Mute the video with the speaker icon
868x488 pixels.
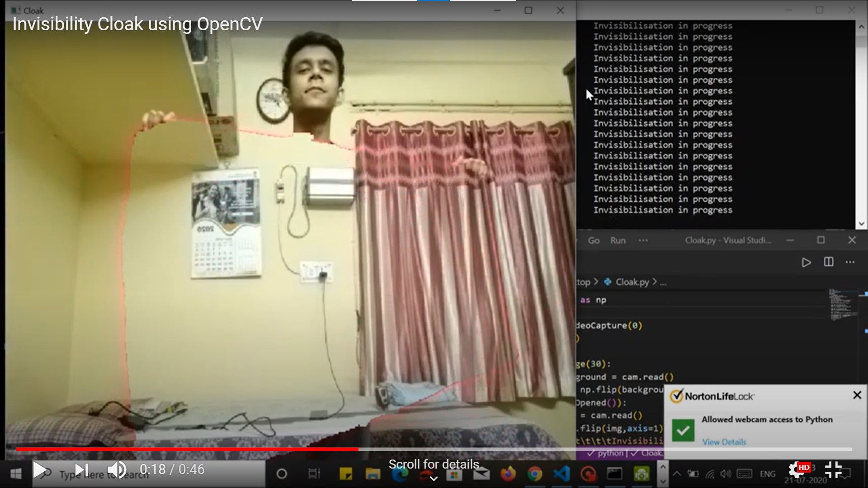tap(117, 470)
